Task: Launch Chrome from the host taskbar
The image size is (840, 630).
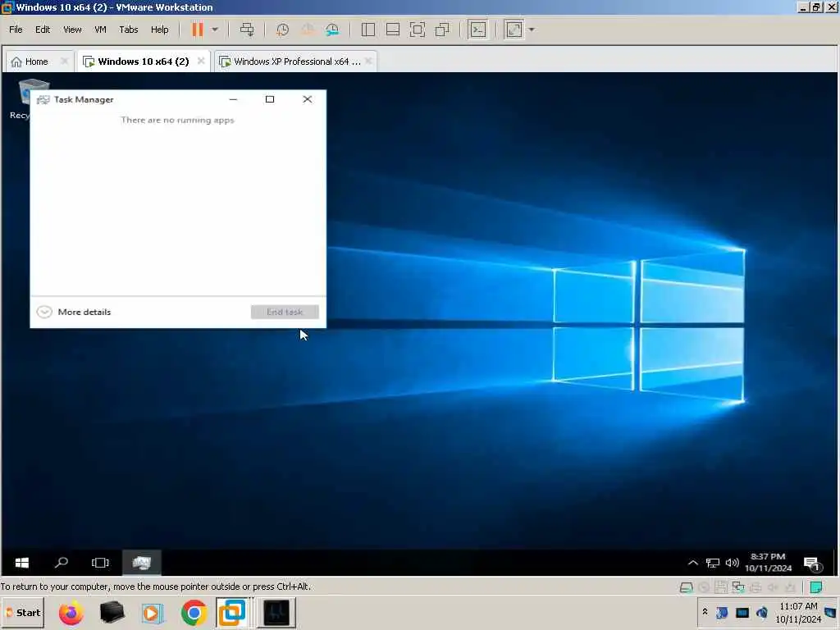Action: (194, 612)
